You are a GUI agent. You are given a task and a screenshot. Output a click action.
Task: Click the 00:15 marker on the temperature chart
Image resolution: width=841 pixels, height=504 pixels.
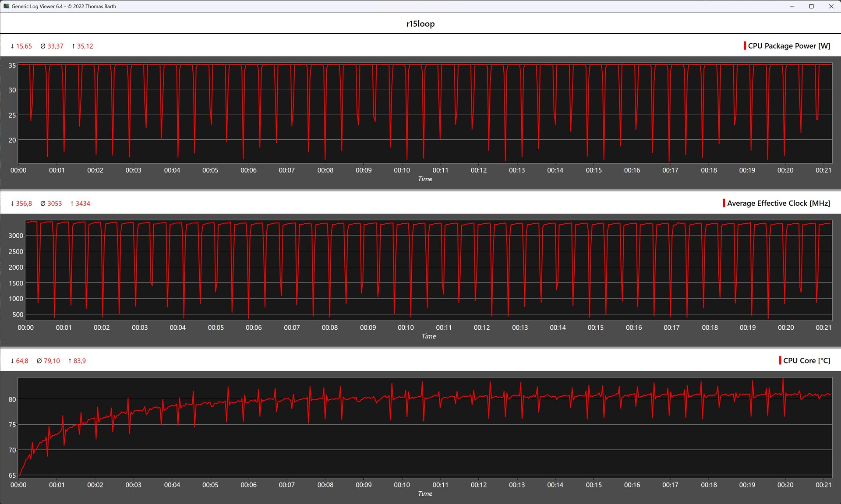pyautogui.click(x=594, y=485)
